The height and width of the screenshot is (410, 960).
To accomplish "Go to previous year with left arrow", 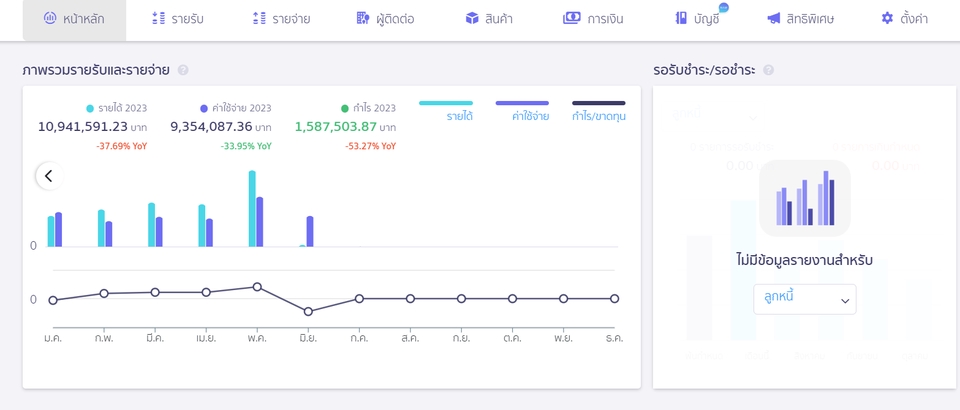I will (x=49, y=176).
